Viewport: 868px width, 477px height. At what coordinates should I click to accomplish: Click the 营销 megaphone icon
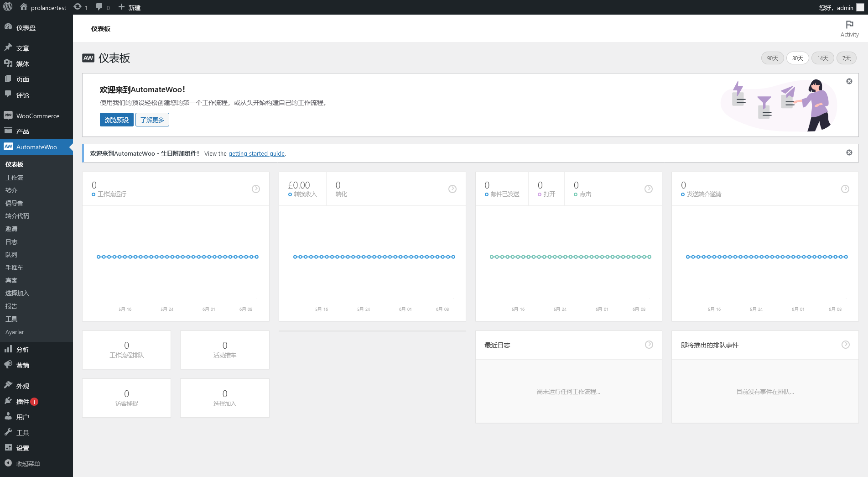click(x=8, y=364)
